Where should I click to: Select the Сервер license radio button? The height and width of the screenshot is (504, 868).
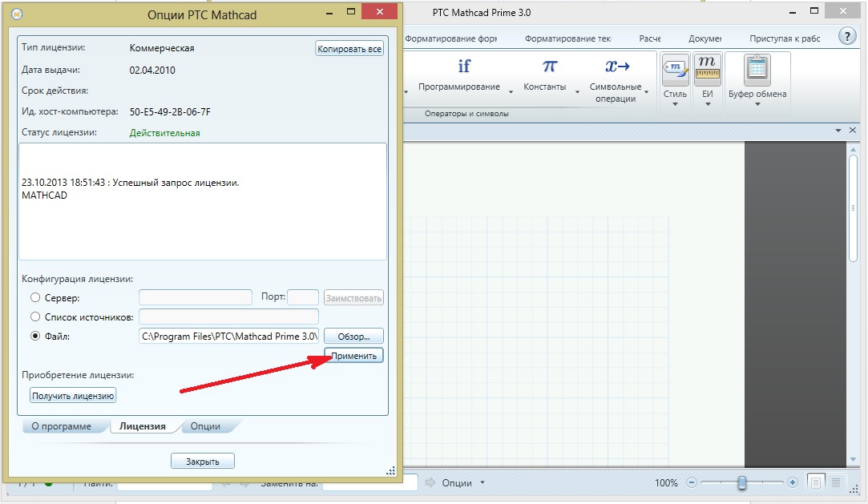coord(35,297)
